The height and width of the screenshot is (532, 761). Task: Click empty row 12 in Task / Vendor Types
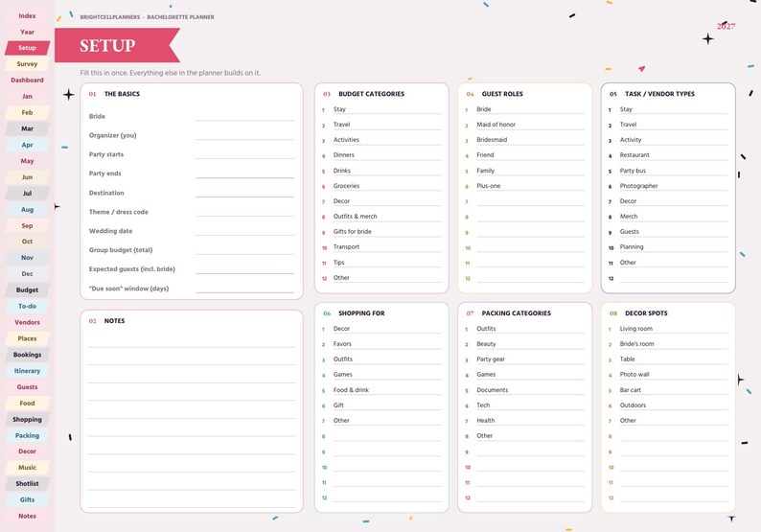(674, 278)
